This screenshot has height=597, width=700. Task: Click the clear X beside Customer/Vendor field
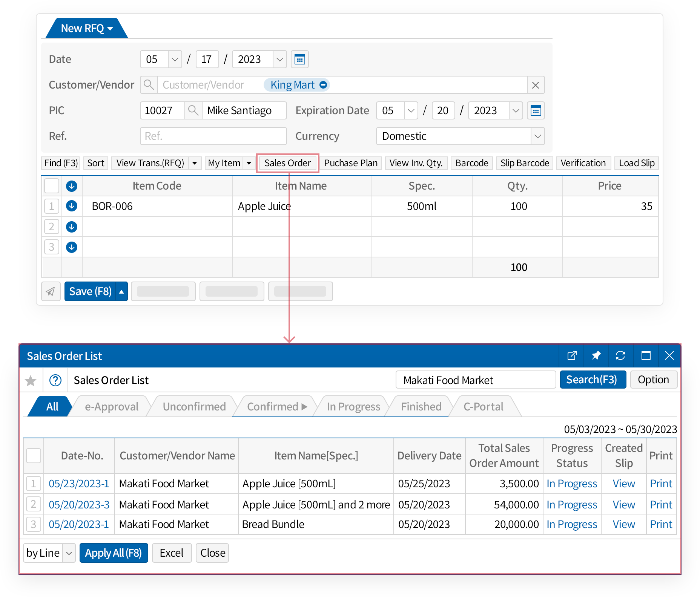pos(536,85)
